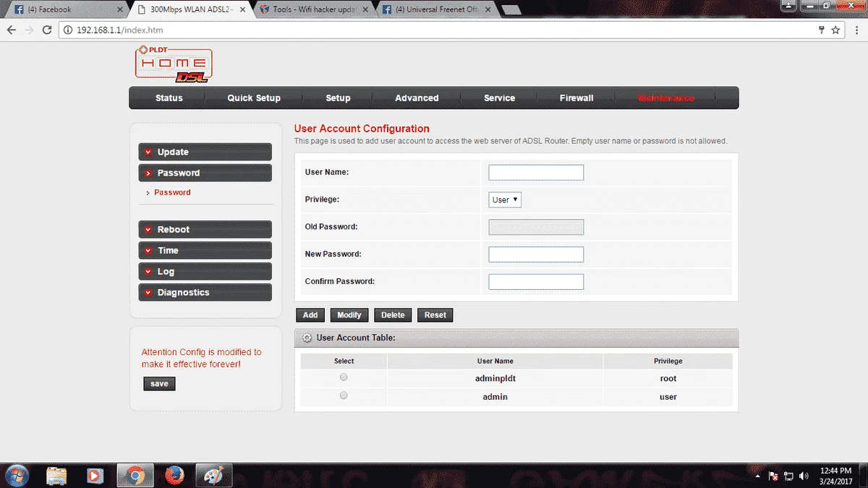Expand the Diagnostics sidebar section
Image resolution: width=868 pixels, height=488 pixels.
[x=205, y=292]
